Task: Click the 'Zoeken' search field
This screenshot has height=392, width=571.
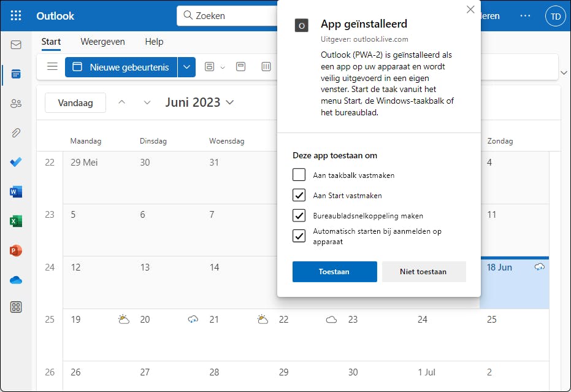Action: (233, 16)
